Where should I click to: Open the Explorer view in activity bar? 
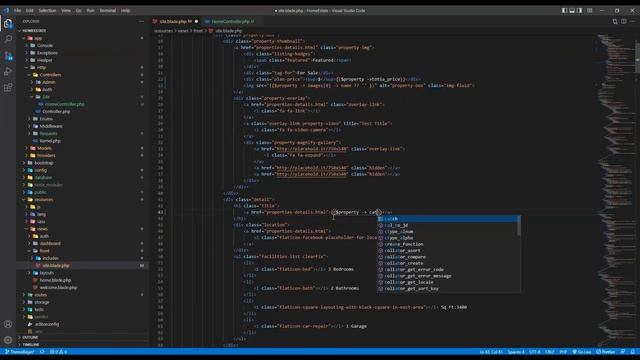pos(8,24)
